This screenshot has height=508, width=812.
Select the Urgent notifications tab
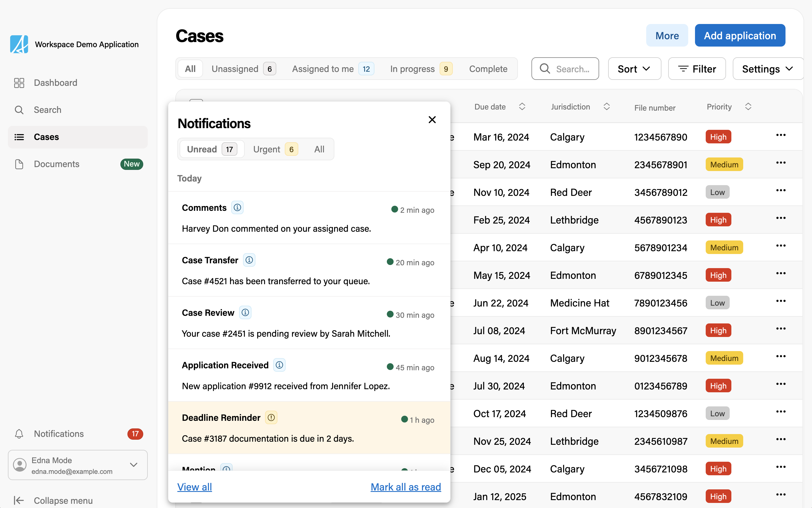(275, 149)
